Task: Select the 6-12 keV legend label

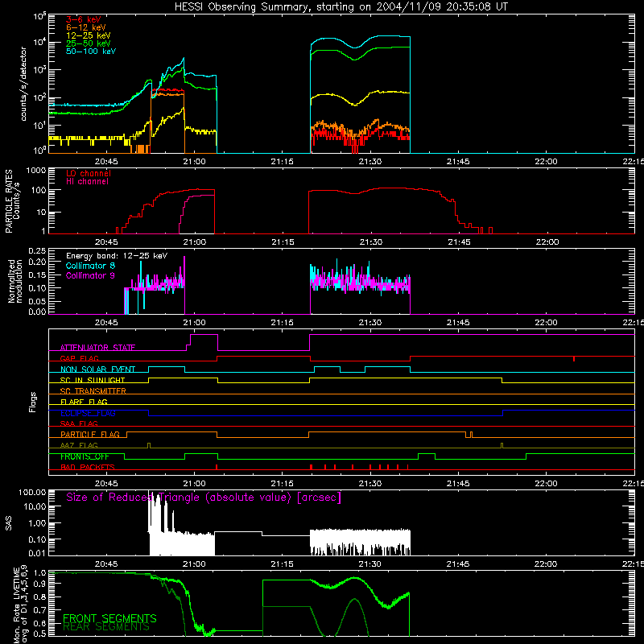Action: [86, 27]
